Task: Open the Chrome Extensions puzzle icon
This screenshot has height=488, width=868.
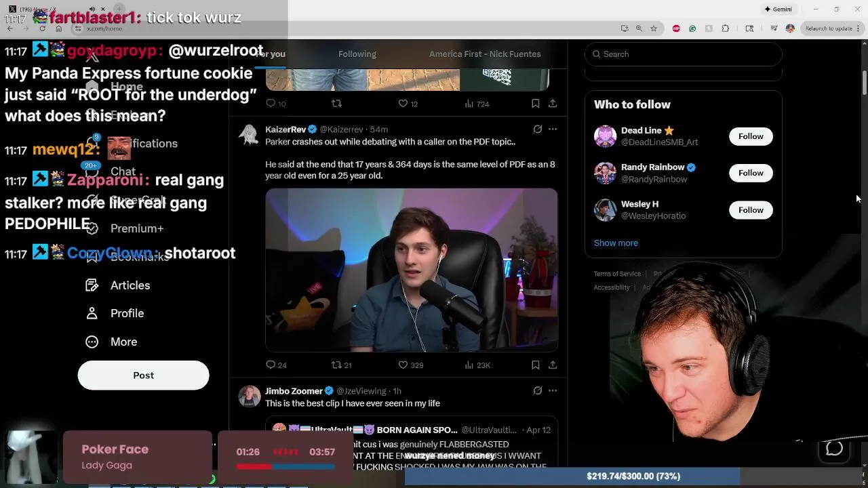Action: pos(725,28)
